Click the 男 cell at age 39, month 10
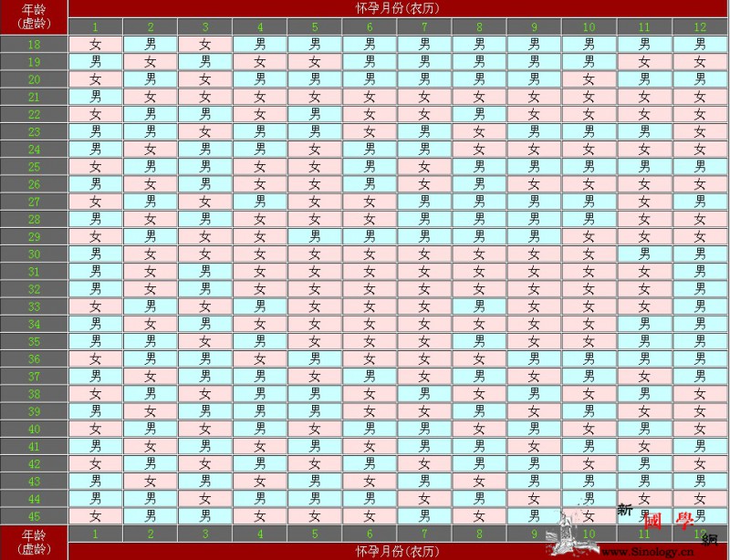This screenshot has width=730, height=560. tap(589, 411)
